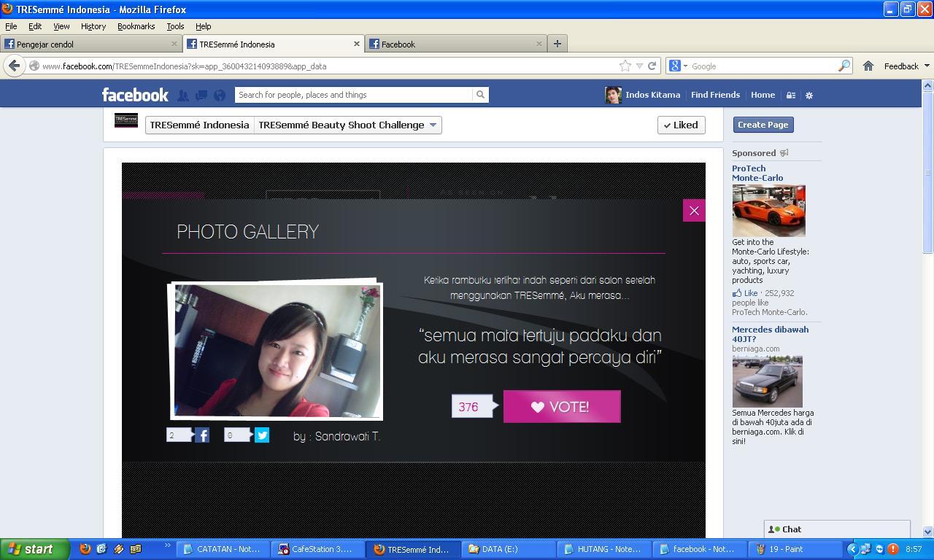Open Facebook friend requests icon
This screenshot has height=560, width=934.
(x=183, y=95)
